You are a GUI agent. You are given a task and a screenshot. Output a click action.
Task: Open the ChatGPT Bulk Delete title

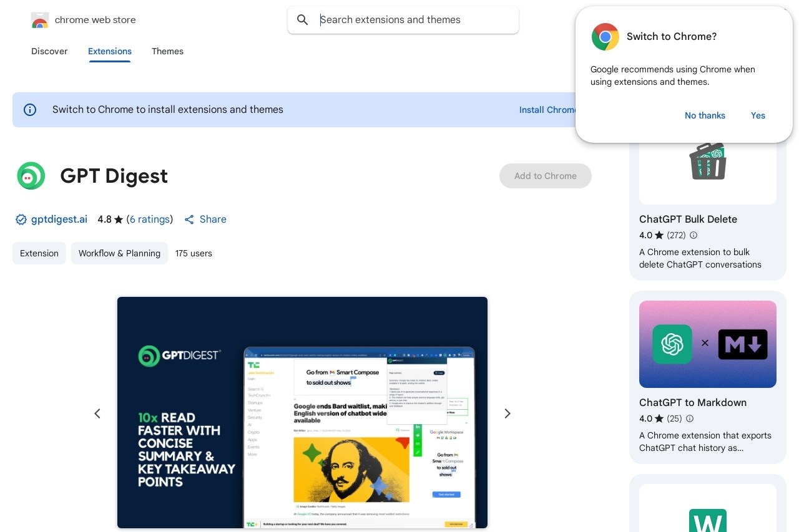click(x=688, y=220)
